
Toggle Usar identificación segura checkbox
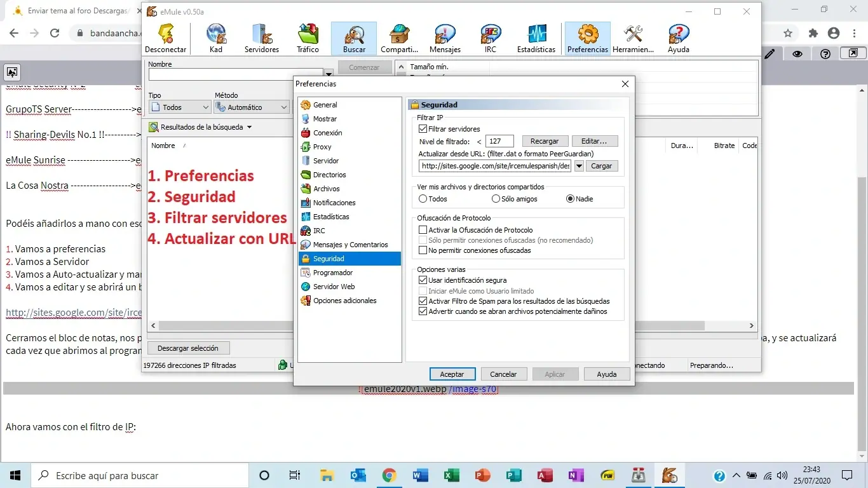point(423,280)
